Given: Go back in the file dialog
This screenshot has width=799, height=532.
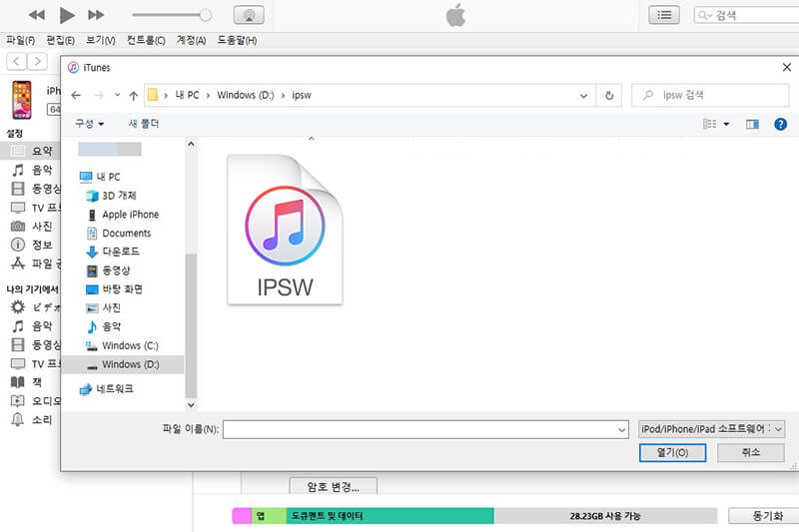Looking at the screenshot, I should pyautogui.click(x=76, y=95).
